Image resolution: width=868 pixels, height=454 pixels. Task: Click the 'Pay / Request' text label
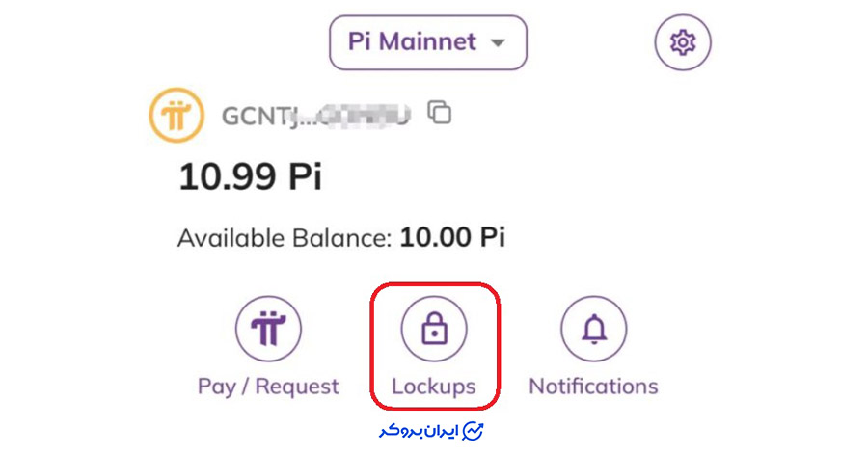(268, 387)
